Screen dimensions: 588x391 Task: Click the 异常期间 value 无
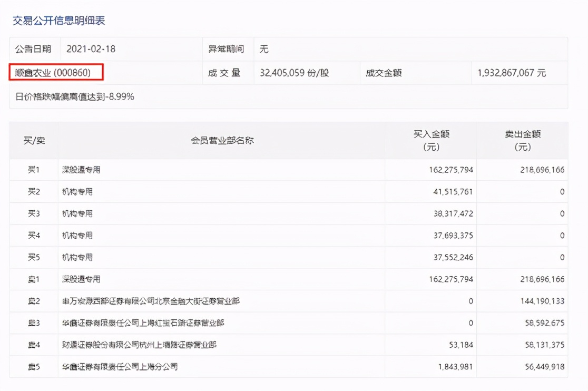264,49
